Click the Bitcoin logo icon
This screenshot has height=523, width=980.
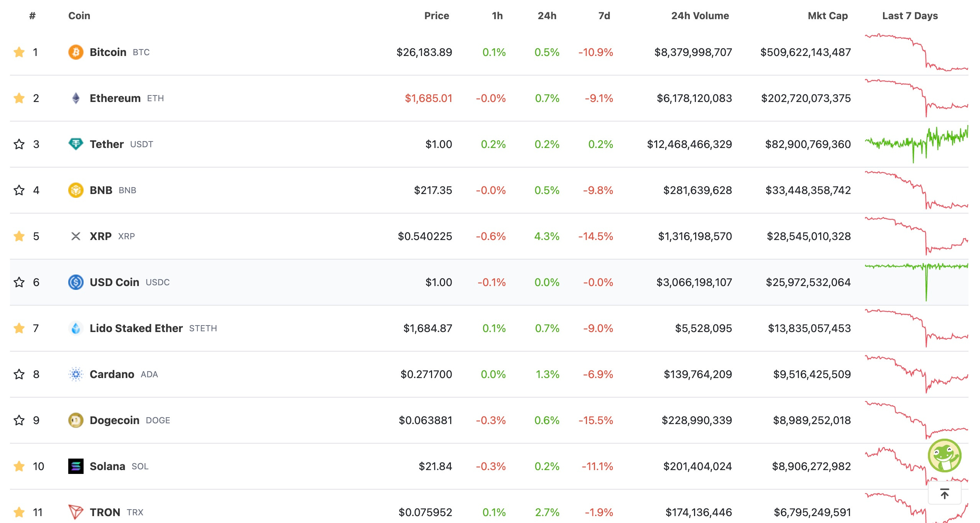pyautogui.click(x=76, y=52)
